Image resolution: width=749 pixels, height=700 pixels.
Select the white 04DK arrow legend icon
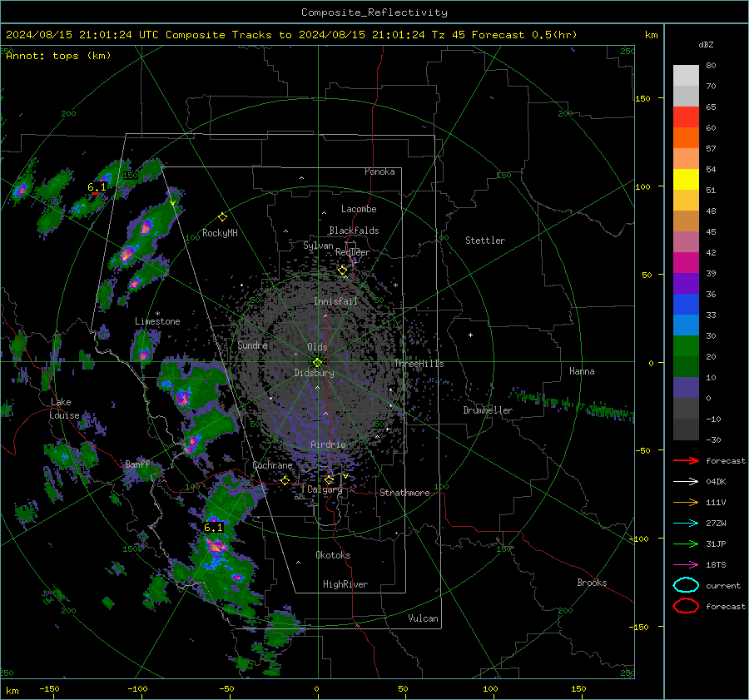point(686,482)
